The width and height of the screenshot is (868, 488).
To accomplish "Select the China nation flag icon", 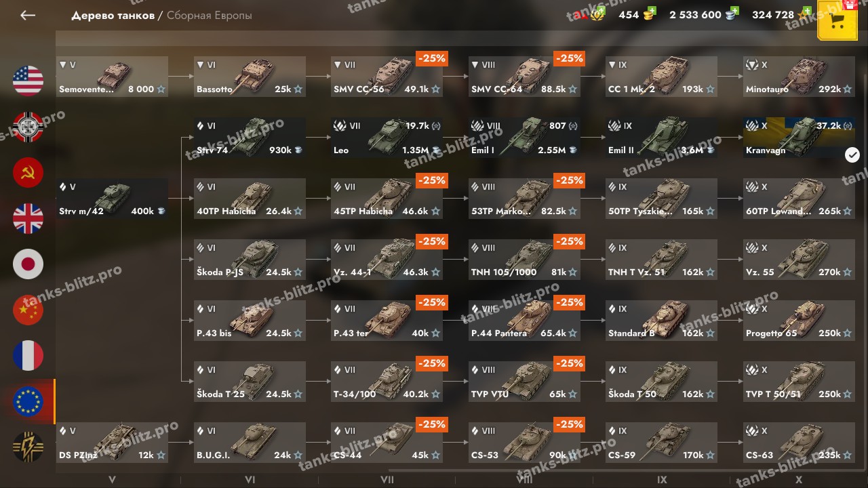I will tap(28, 310).
